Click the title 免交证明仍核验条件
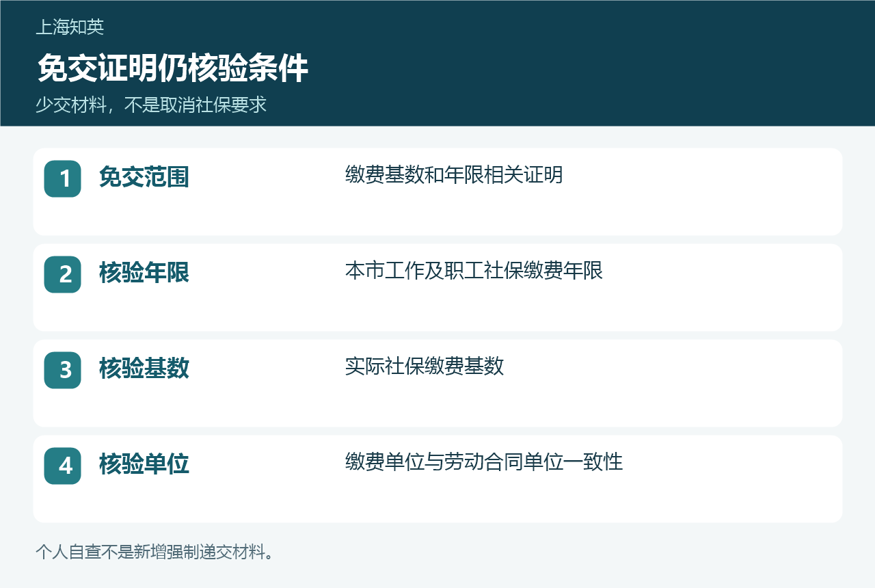 pyautogui.click(x=172, y=68)
